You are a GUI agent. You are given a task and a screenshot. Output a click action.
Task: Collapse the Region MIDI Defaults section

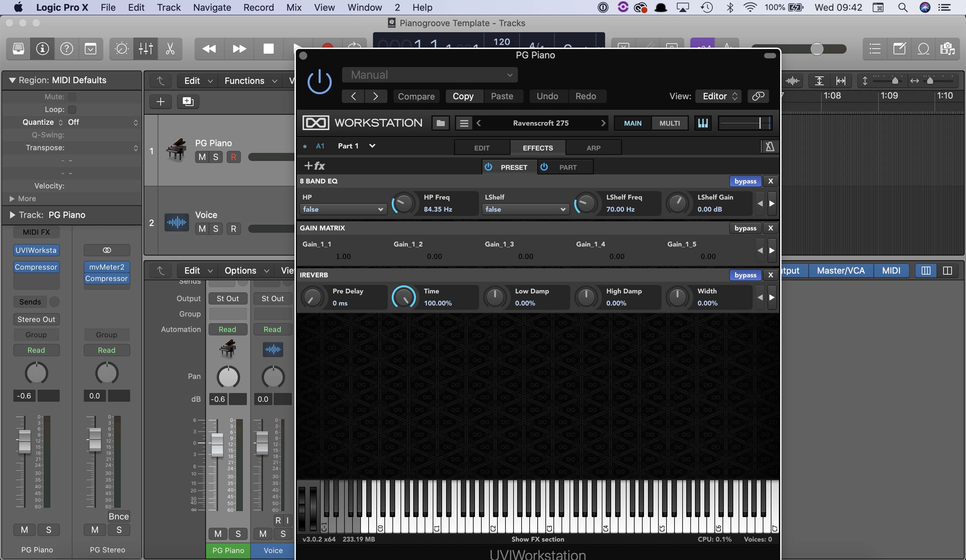pos(12,80)
